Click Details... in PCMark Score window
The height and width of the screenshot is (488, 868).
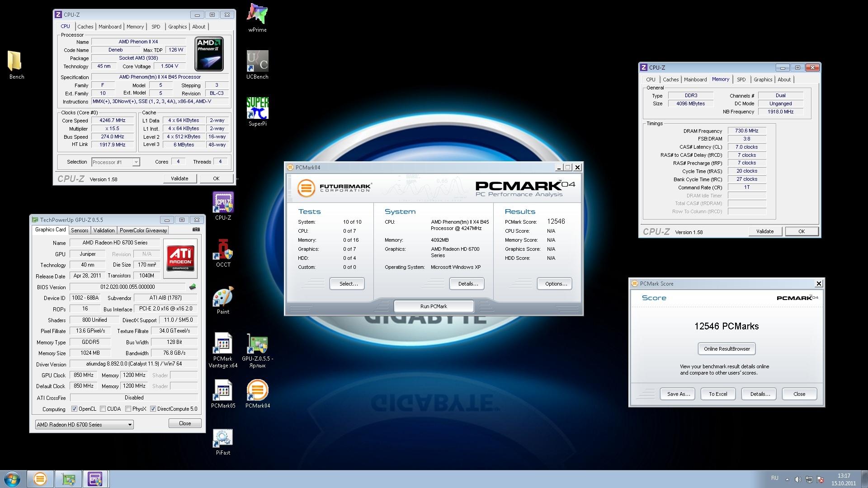[759, 394]
